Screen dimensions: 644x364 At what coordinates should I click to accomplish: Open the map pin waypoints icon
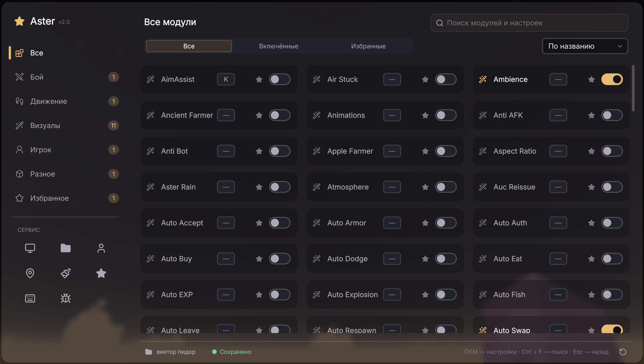point(30,273)
